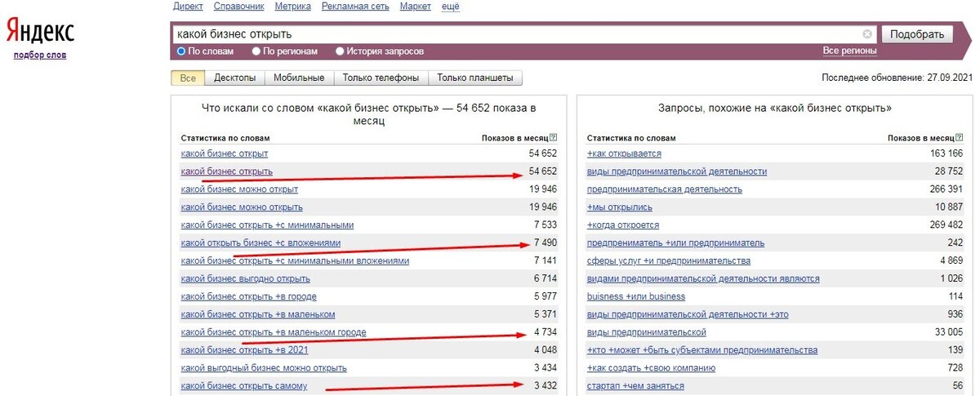Open the 'Справочник' top navigation link
Viewport: 980px width, 396px height.
(x=238, y=7)
